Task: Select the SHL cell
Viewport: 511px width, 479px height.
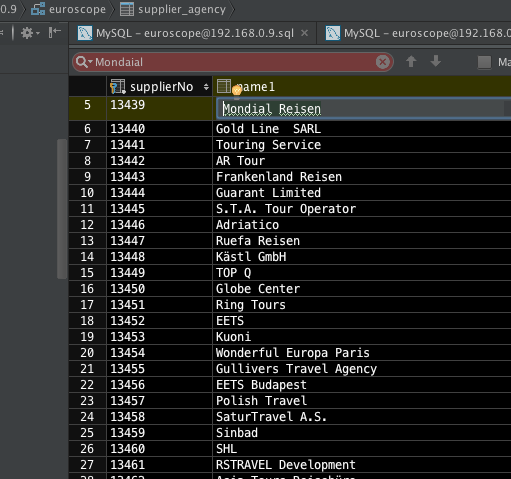Action: click(362, 449)
